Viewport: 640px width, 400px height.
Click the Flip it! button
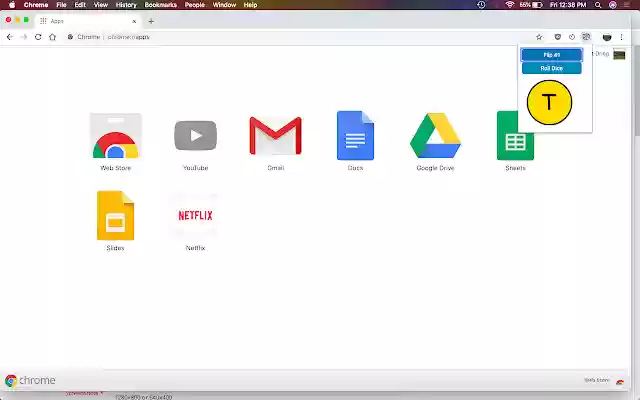[x=551, y=55]
